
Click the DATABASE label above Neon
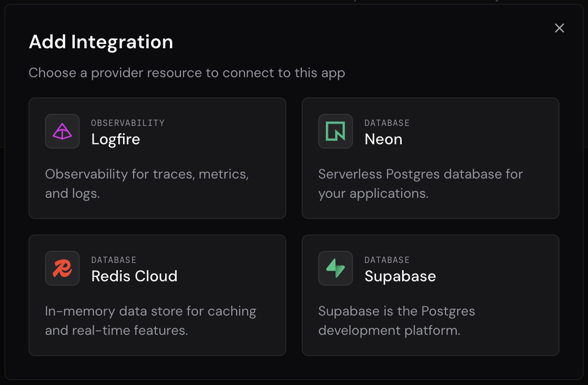387,123
